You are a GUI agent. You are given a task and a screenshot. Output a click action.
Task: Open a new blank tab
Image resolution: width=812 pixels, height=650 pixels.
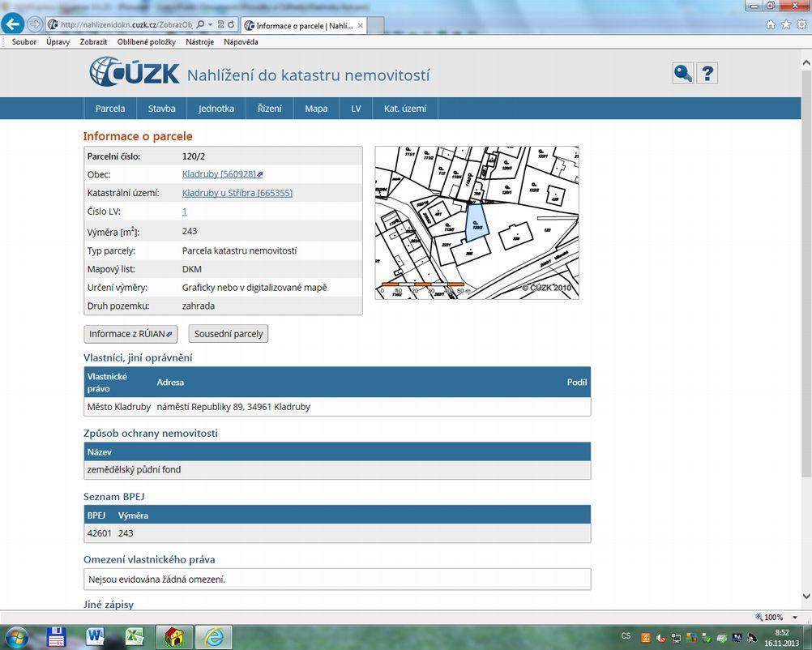click(375, 25)
